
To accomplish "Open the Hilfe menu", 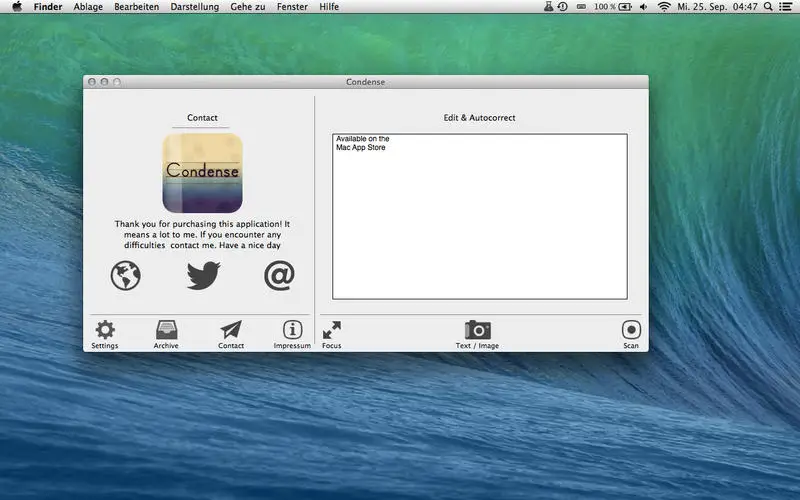I will 329,7.
